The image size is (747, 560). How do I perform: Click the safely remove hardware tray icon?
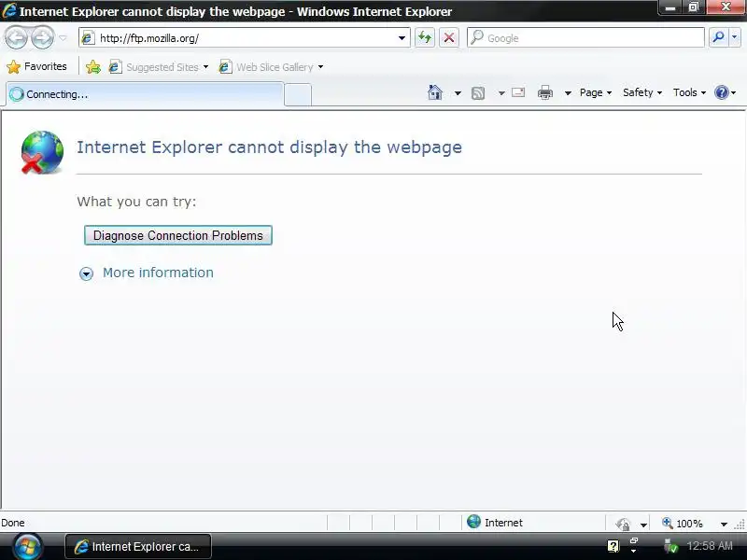[669, 546]
